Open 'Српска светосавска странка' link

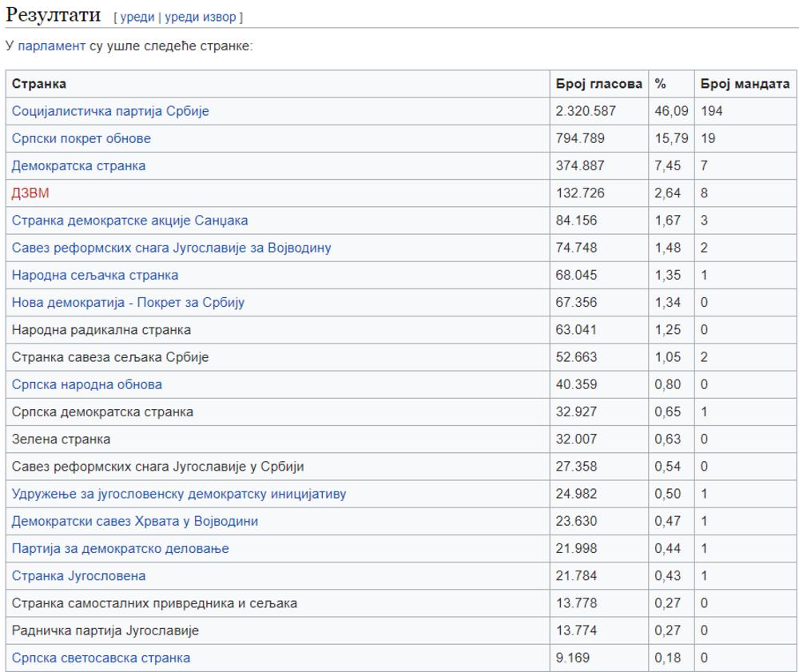(x=101, y=658)
